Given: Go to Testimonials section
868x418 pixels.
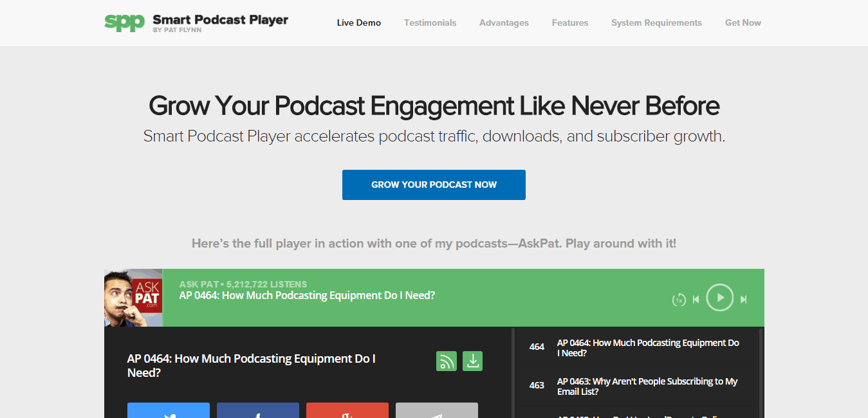Looking at the screenshot, I should (430, 23).
